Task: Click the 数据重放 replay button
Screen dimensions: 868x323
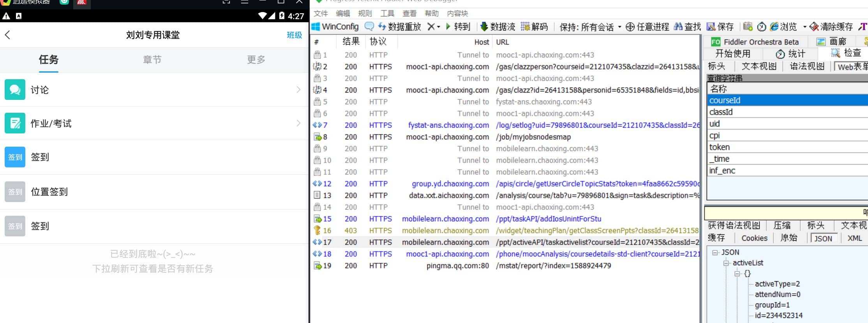Action: click(x=399, y=27)
